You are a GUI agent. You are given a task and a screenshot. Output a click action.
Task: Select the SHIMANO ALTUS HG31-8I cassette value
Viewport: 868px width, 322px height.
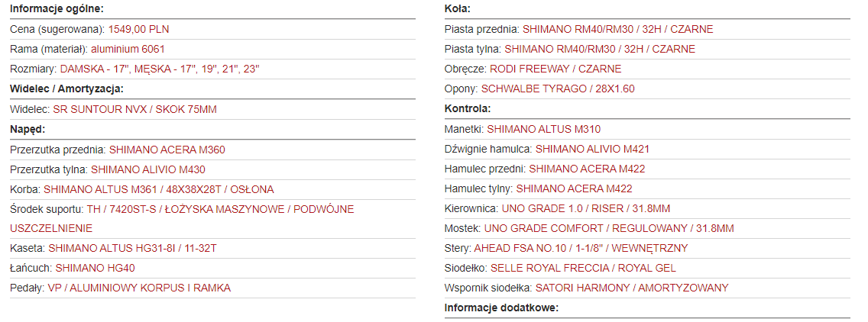pos(132,248)
